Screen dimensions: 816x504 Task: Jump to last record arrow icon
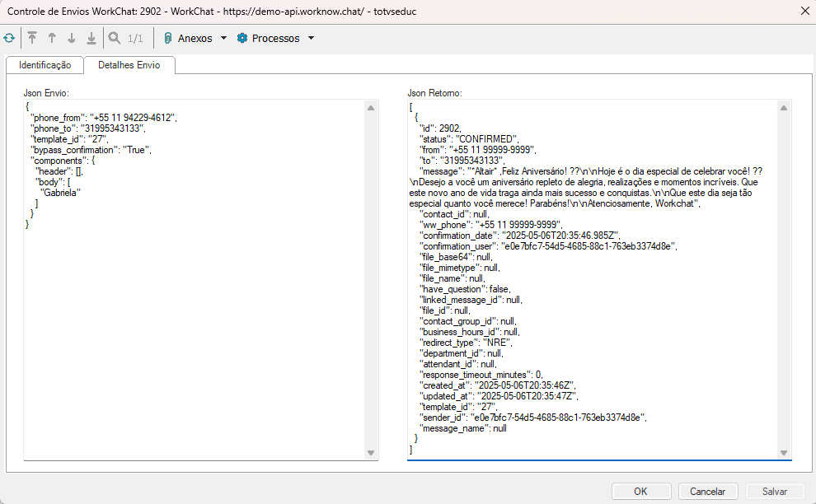[91, 39]
